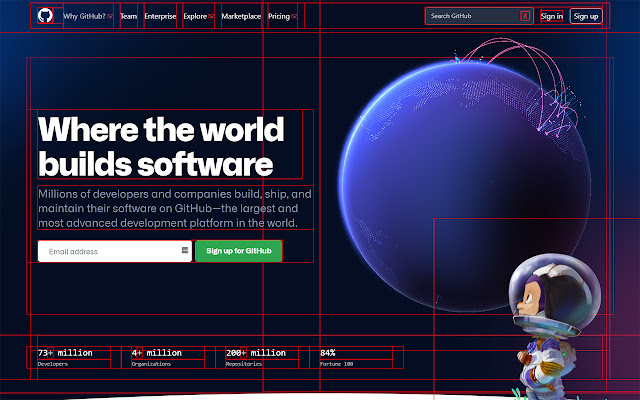Click the '84%' statistic
Viewport: 640px width, 400px height.
(x=328, y=353)
